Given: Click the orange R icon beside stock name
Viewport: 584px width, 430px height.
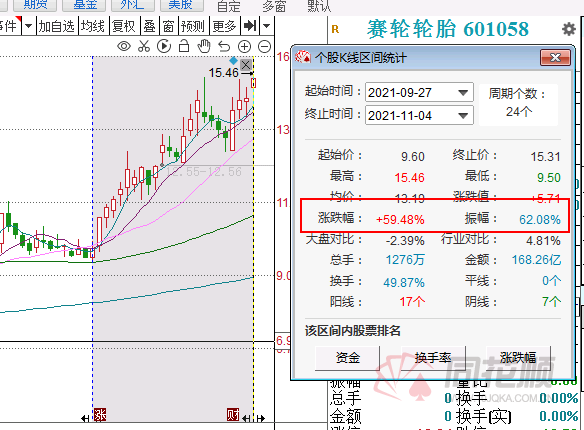Looking at the screenshot, I should (335, 29).
